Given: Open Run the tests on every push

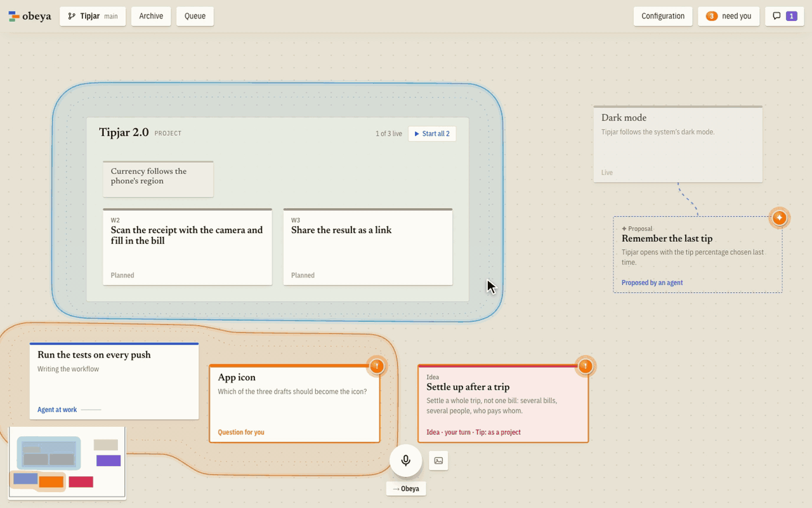Looking at the screenshot, I should (x=114, y=381).
